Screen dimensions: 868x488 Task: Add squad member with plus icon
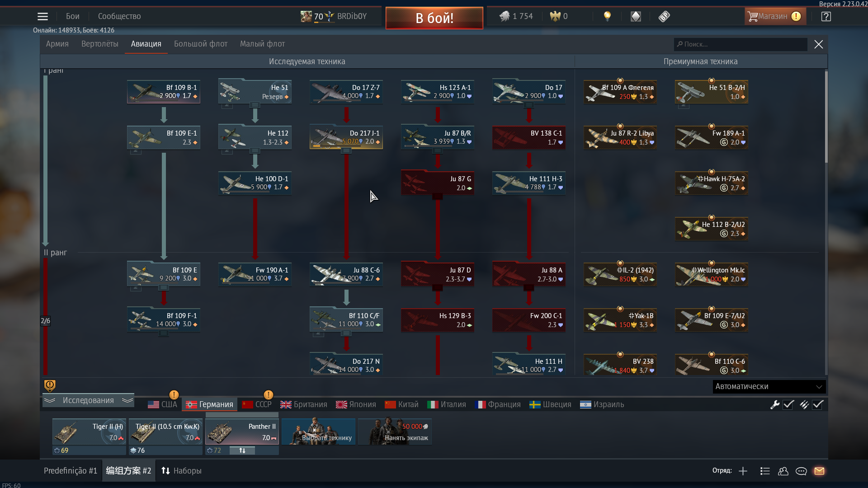(743, 471)
